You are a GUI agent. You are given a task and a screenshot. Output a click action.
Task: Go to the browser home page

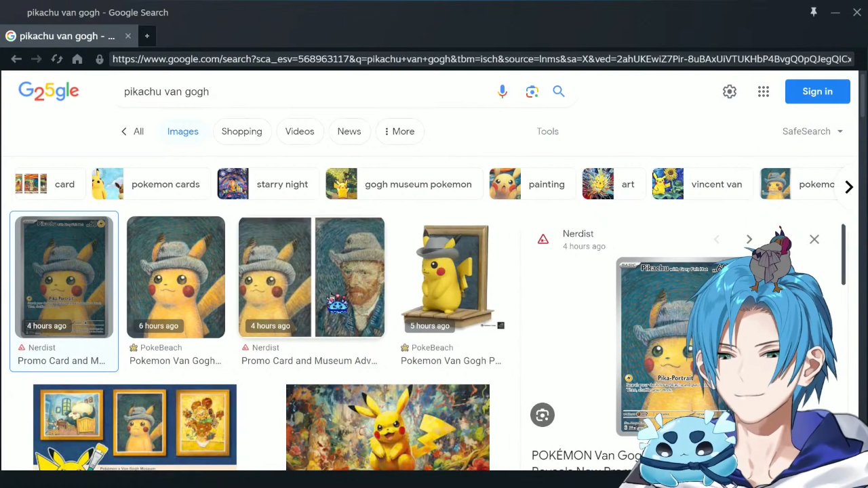click(77, 59)
